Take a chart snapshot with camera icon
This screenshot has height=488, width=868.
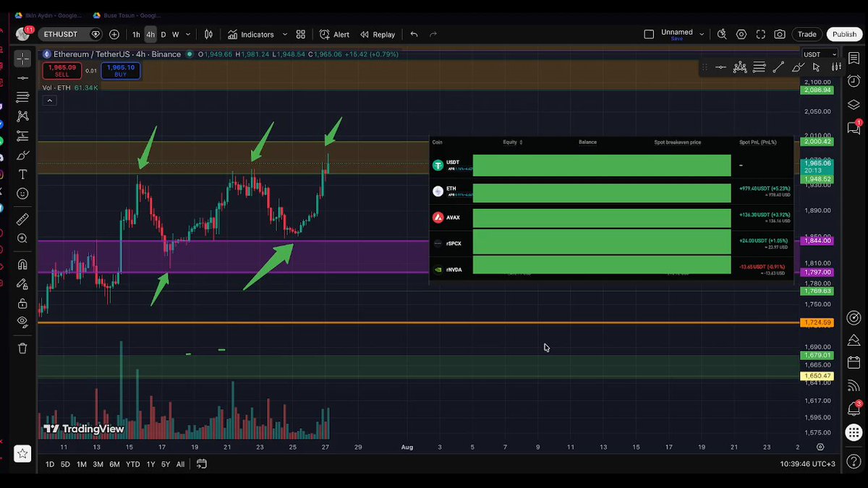tap(780, 34)
